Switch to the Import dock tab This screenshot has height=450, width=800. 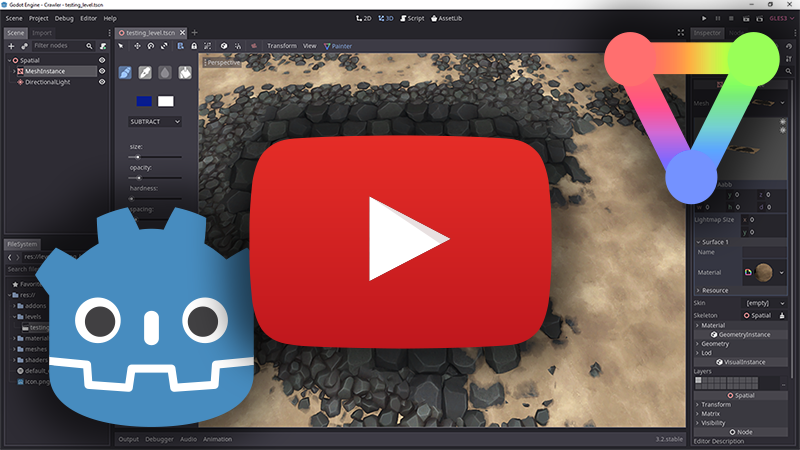[x=42, y=33]
